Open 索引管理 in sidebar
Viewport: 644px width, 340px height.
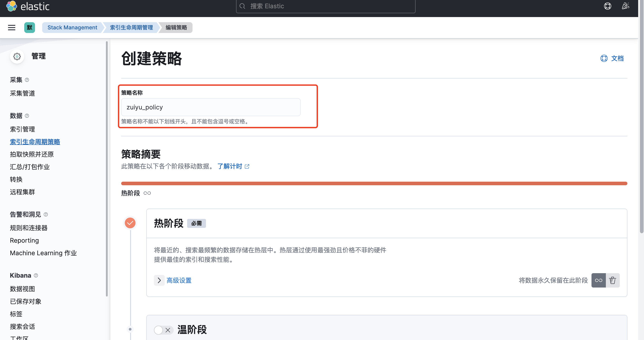(22, 129)
